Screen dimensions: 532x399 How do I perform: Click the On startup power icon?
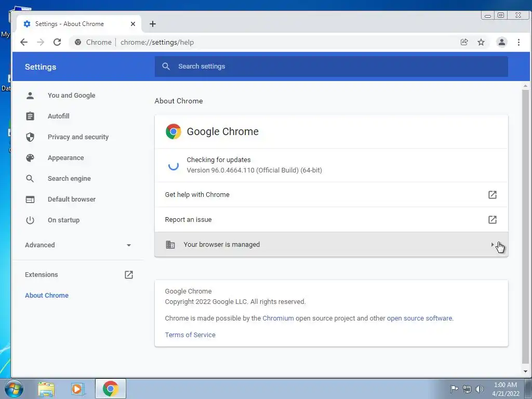pos(30,220)
